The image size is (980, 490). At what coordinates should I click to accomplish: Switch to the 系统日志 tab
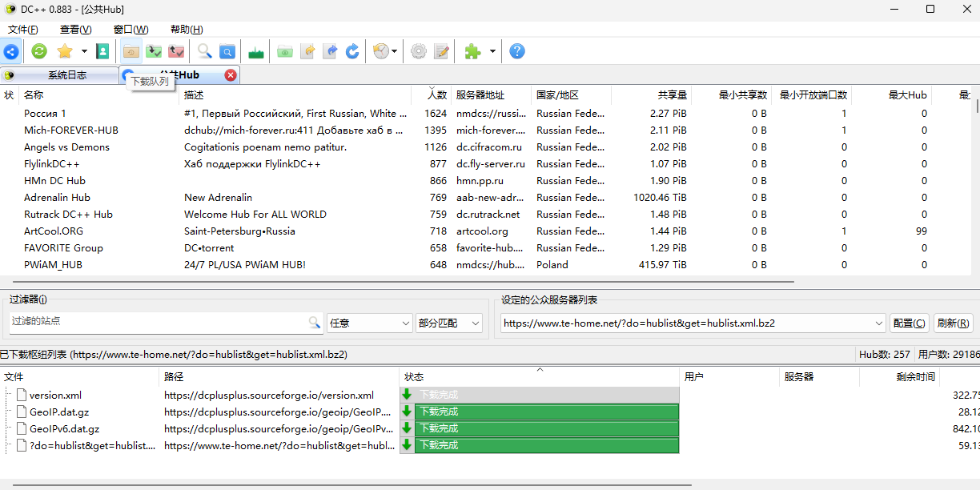[x=59, y=75]
